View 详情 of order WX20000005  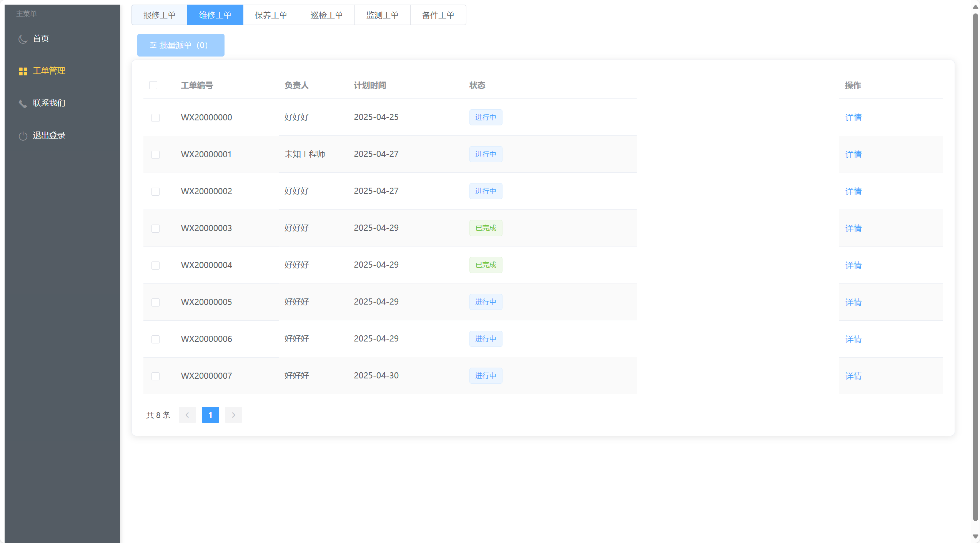pos(853,302)
